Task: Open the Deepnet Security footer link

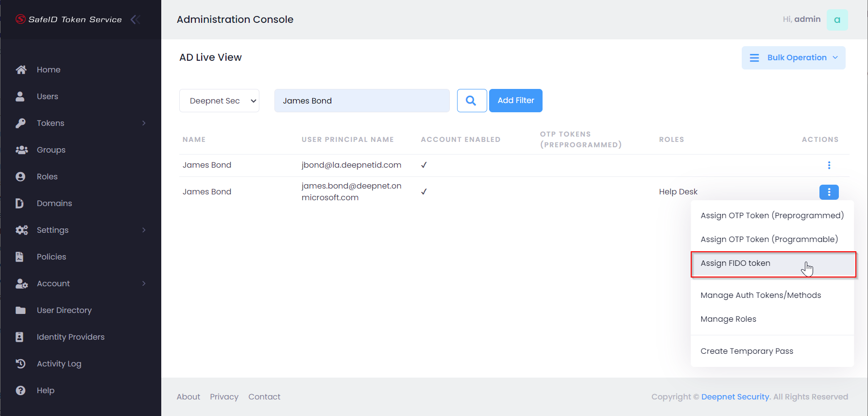Action: pos(735,397)
